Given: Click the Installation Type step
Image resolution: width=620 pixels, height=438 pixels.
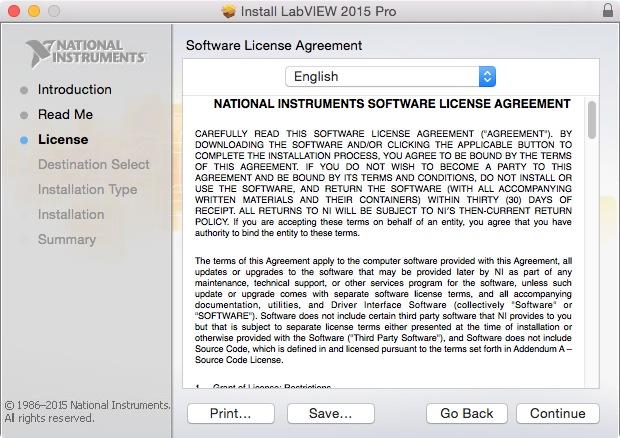Looking at the screenshot, I should click(x=87, y=189).
